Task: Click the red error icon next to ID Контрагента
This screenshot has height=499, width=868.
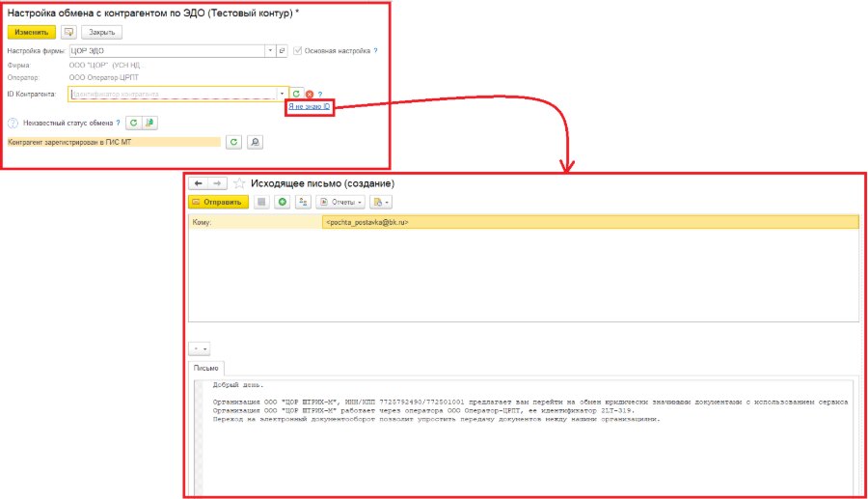Action: click(x=310, y=95)
